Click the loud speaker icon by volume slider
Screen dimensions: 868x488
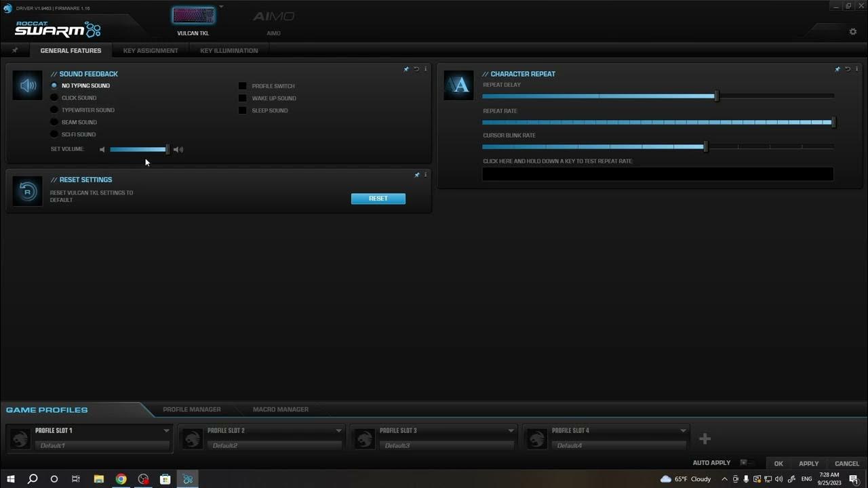(x=178, y=150)
